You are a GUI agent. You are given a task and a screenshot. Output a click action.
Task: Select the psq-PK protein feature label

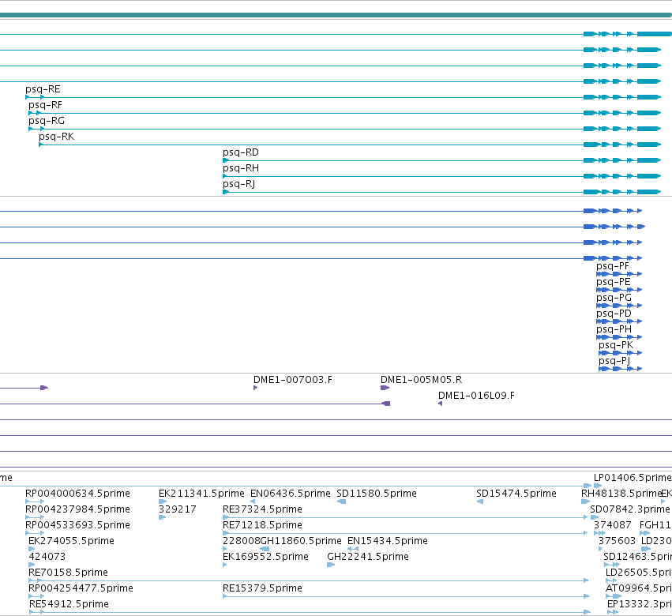tap(616, 345)
